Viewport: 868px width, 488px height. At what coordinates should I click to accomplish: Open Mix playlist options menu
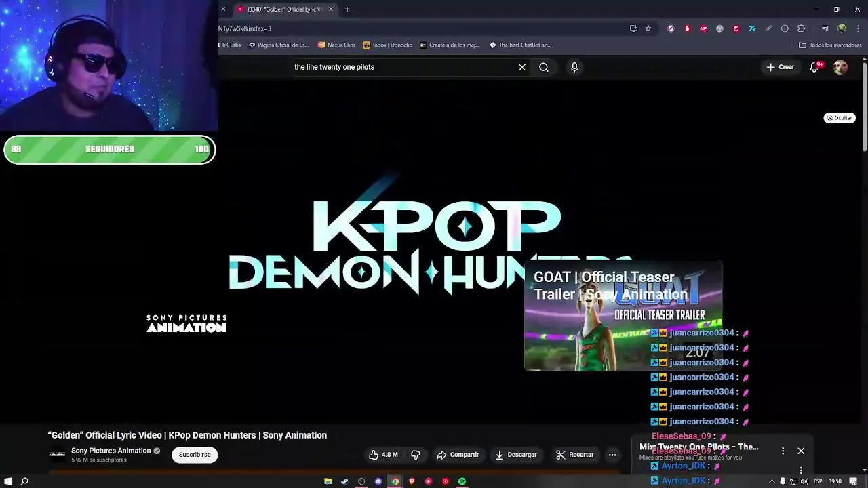point(783,451)
